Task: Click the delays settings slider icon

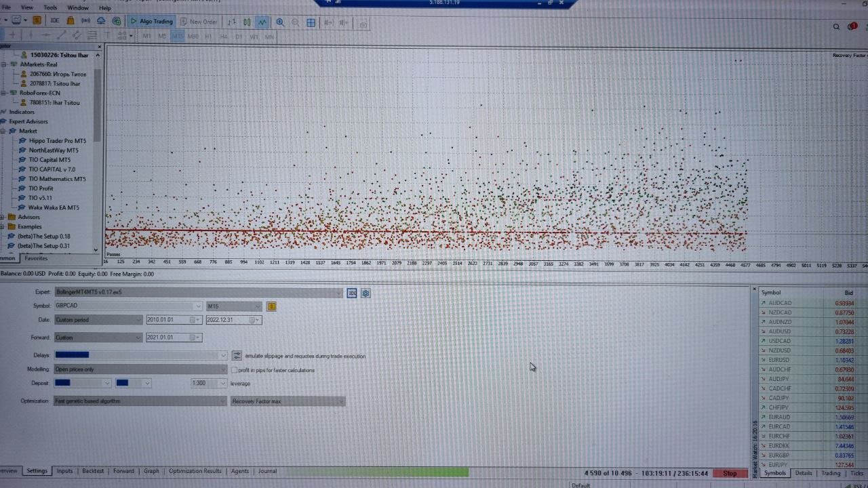Action: (x=237, y=355)
